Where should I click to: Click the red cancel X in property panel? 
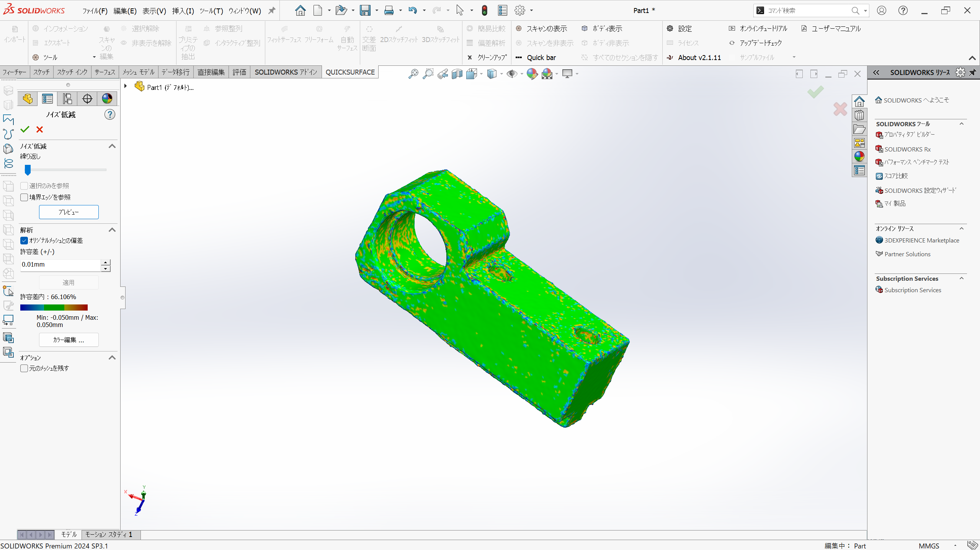39,130
